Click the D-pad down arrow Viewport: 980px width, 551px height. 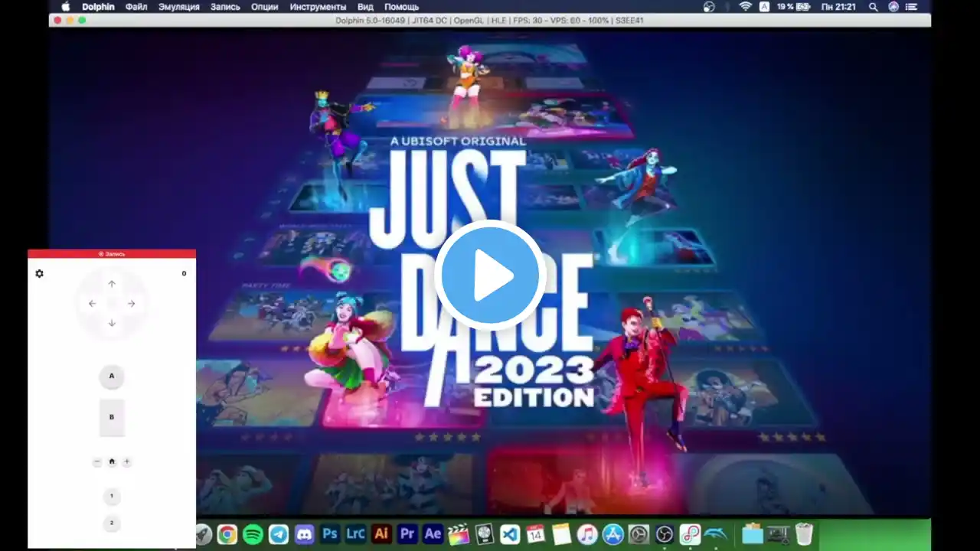point(112,323)
